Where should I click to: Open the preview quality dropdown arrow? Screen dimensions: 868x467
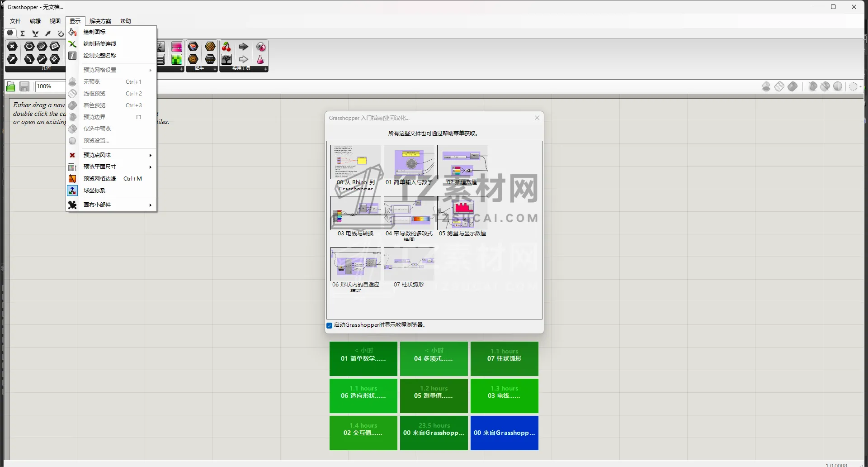[x=860, y=86]
